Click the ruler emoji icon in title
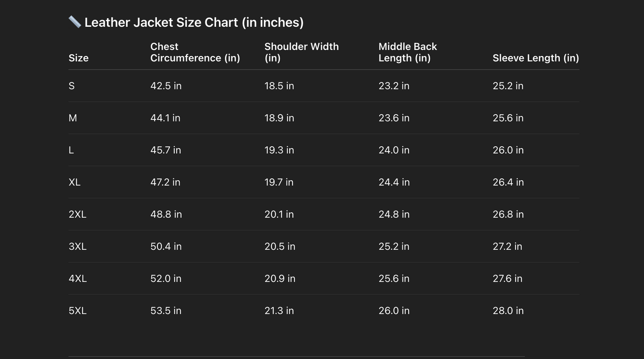This screenshot has width=644, height=359. 74,22
